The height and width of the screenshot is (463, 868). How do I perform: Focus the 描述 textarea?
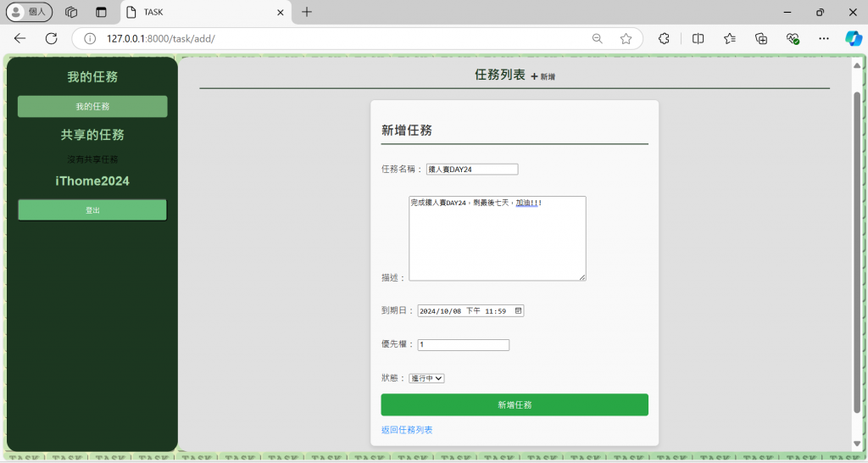497,238
